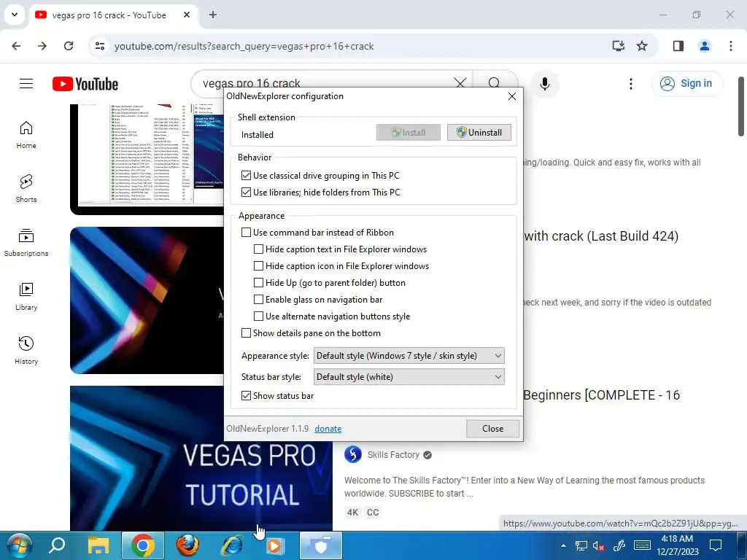Click the YouTube logo
This screenshot has height=560, width=747.
tap(85, 84)
